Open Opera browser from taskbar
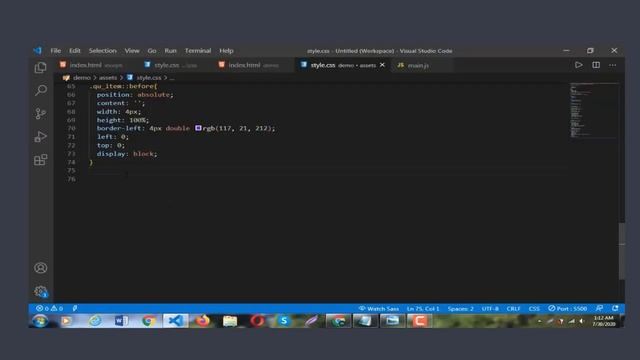 (x=257, y=321)
